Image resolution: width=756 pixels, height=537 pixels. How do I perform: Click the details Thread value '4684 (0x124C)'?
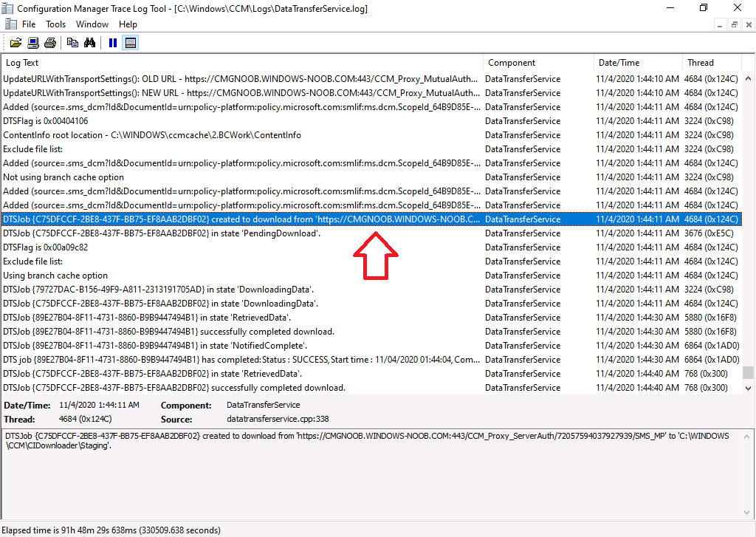(x=86, y=419)
